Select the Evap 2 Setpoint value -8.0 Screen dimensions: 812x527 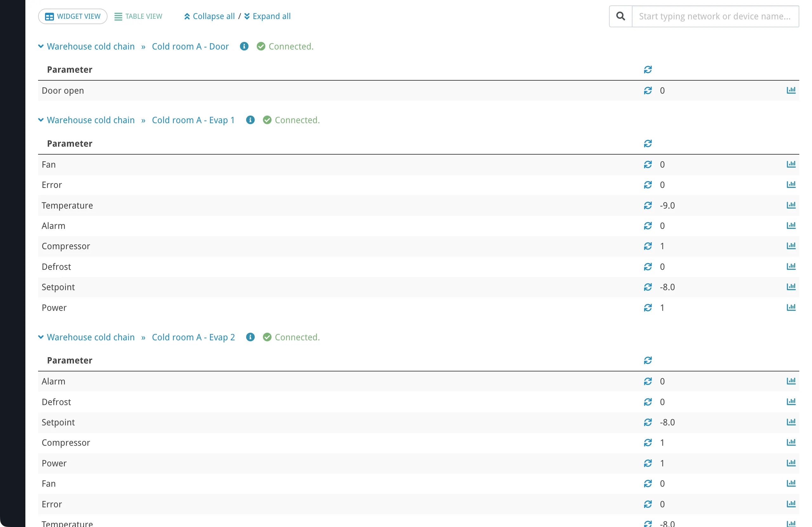coord(667,423)
